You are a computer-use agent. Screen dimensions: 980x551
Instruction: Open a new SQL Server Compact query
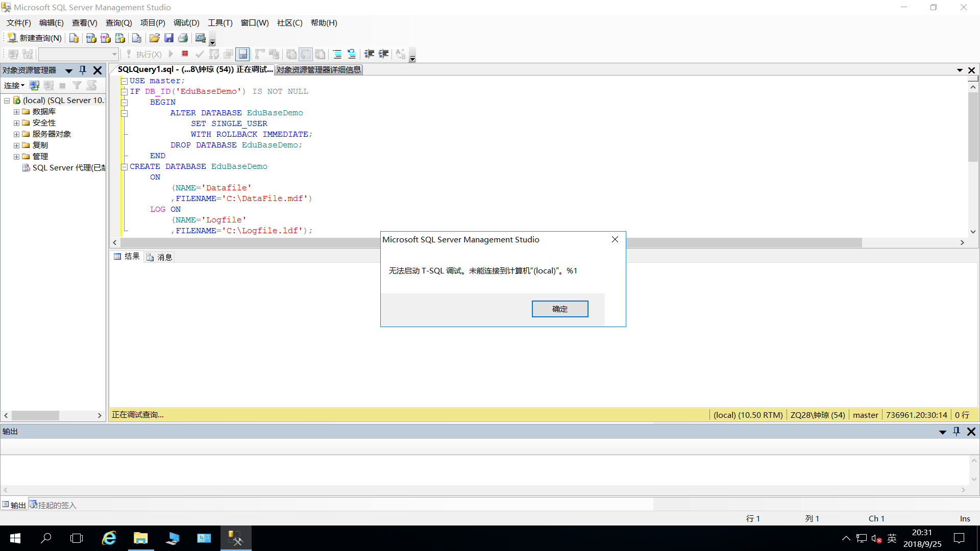coord(137,38)
